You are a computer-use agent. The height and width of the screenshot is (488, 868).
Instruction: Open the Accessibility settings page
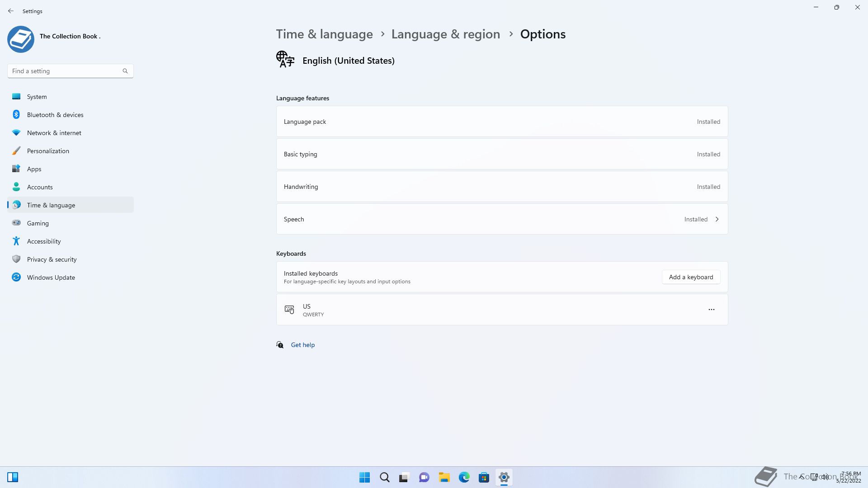click(44, 241)
